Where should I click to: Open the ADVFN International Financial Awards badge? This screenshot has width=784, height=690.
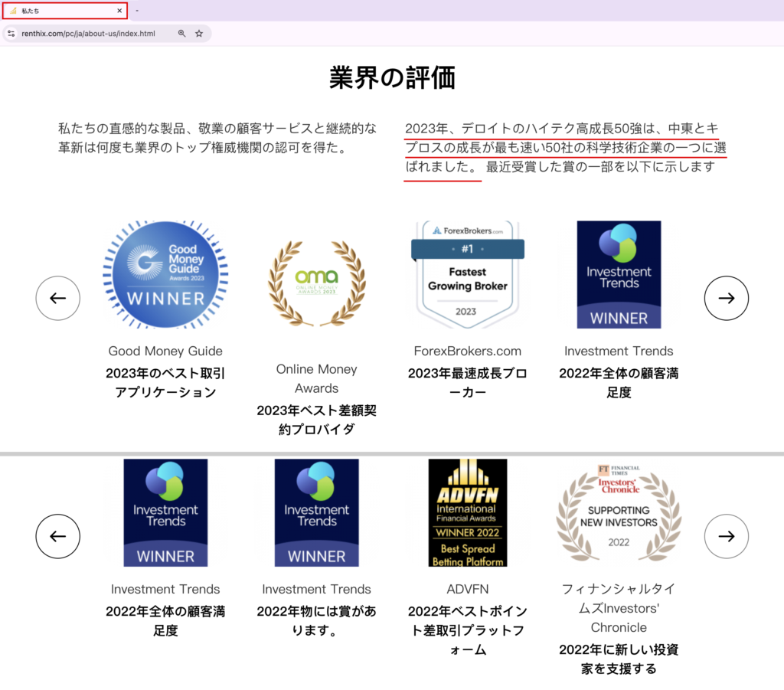468,512
